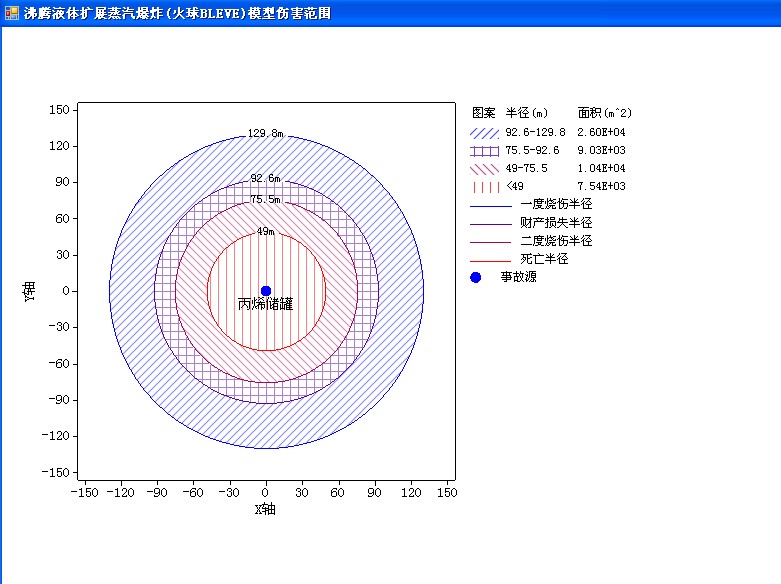The width and height of the screenshot is (781, 584).
Task: Click the Y-axis tick label 150
Action: (x=59, y=110)
